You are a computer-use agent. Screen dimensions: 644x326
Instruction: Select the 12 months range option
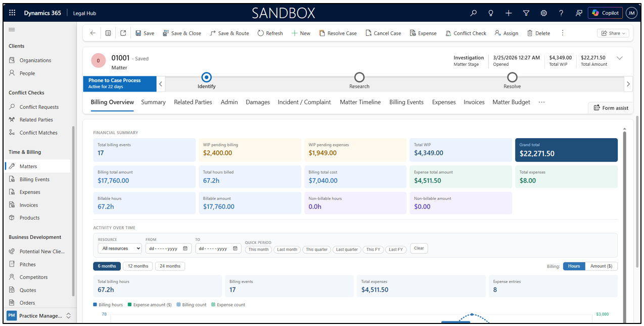pos(138,266)
